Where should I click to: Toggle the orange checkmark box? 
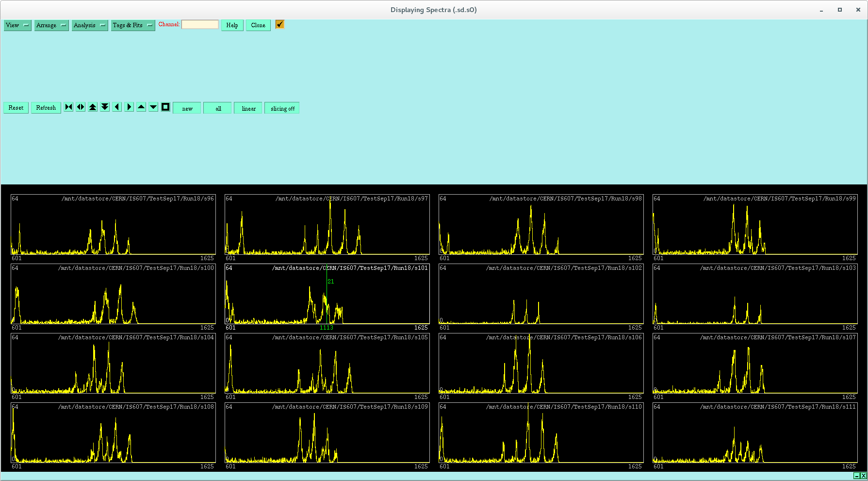pyautogui.click(x=279, y=24)
